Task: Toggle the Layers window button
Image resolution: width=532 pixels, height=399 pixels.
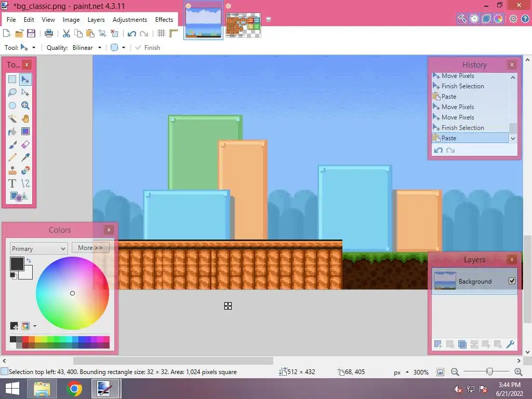Action: point(486,19)
